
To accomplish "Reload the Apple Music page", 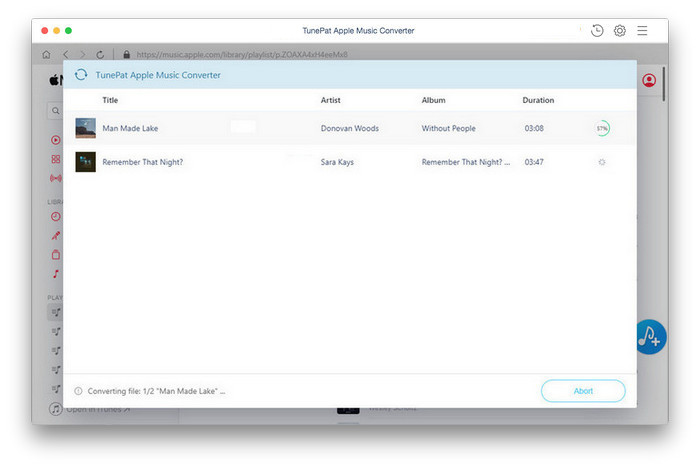I will pyautogui.click(x=100, y=54).
